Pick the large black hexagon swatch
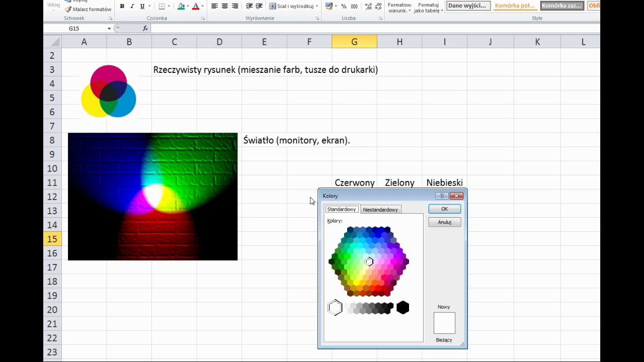Image resolution: width=644 pixels, height=362 pixels. 403,307
